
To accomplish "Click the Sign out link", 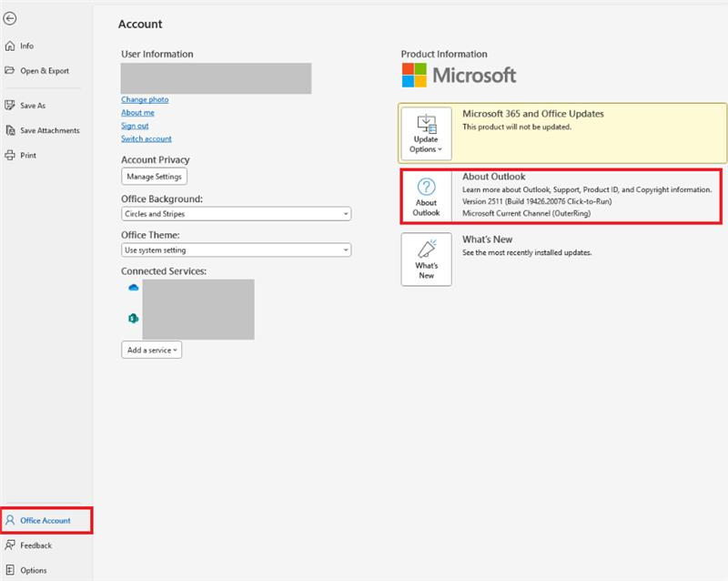I will click(x=134, y=126).
